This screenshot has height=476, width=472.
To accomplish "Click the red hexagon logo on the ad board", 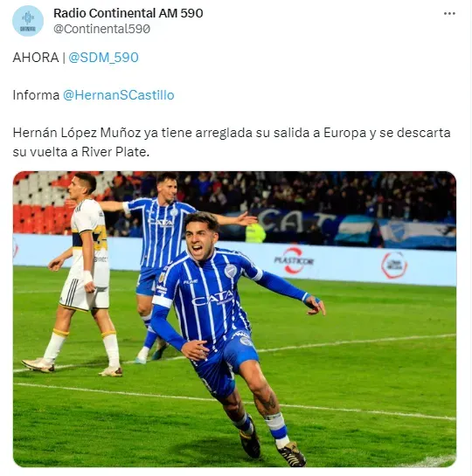I will click(x=394, y=266).
